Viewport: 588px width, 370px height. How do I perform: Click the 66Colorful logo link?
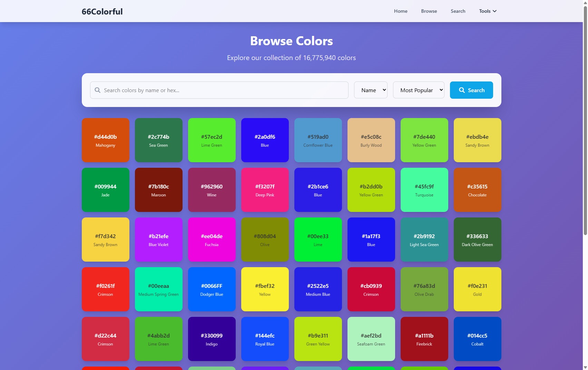[102, 11]
